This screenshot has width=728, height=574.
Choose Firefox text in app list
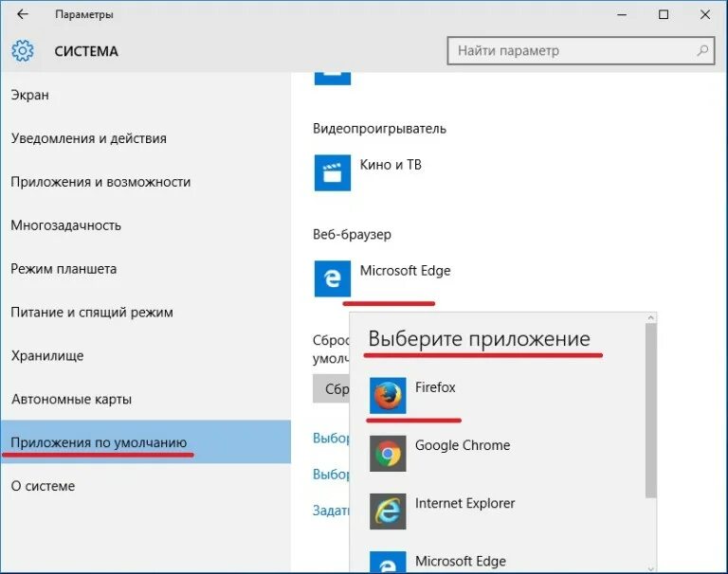click(435, 387)
